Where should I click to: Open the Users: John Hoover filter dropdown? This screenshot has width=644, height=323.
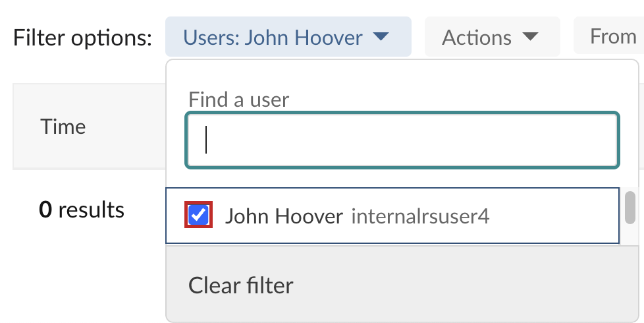click(288, 36)
